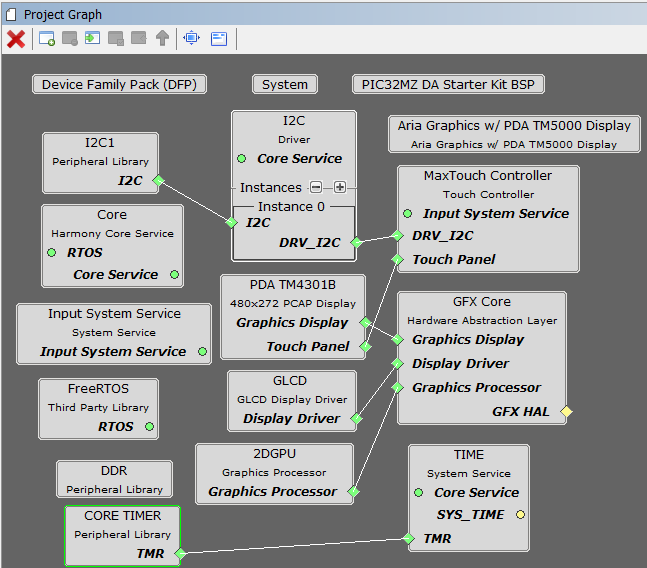Viewport: 647px width, 568px height.
Task: Click Graphics Processor diamond on GFX Core
Action: [x=397, y=387]
